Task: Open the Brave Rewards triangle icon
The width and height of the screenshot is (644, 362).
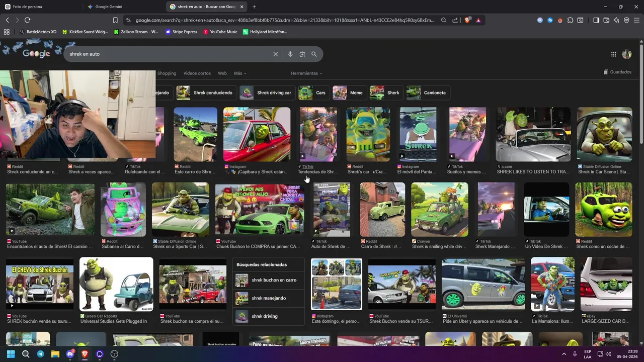Action: click(478, 20)
